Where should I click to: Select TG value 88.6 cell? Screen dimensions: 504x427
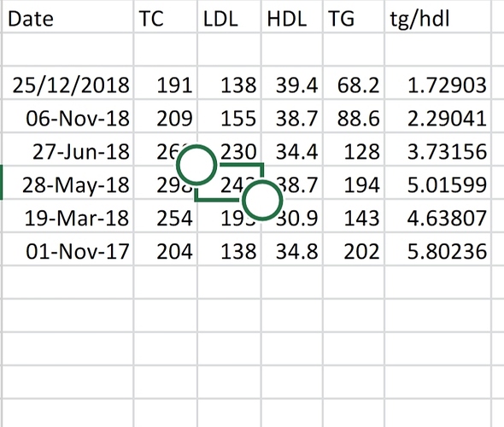pyautogui.click(x=354, y=116)
